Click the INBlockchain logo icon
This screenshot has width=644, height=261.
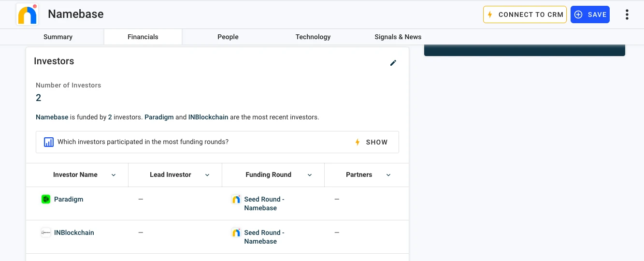[x=46, y=232]
